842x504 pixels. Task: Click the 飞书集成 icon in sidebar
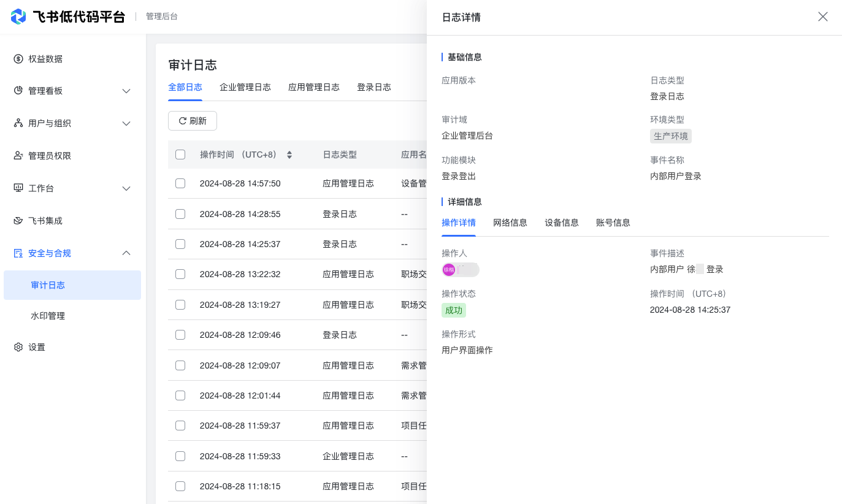18,221
